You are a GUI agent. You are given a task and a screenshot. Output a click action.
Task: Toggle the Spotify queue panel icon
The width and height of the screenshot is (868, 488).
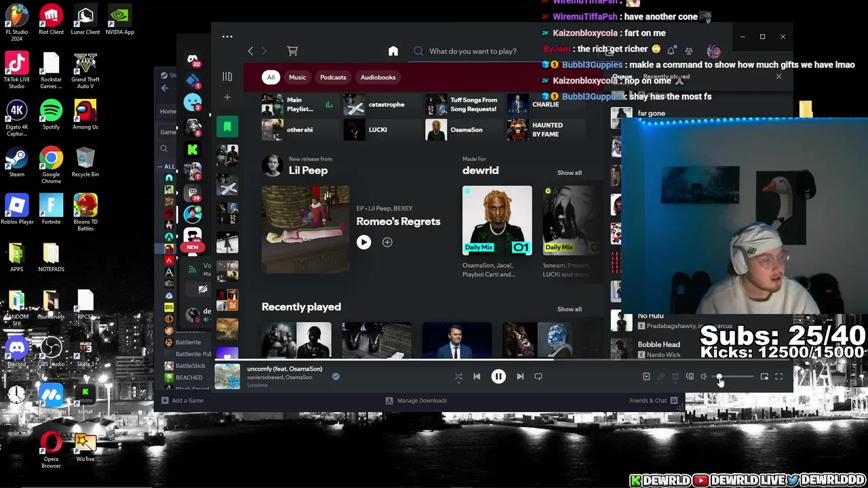click(675, 376)
